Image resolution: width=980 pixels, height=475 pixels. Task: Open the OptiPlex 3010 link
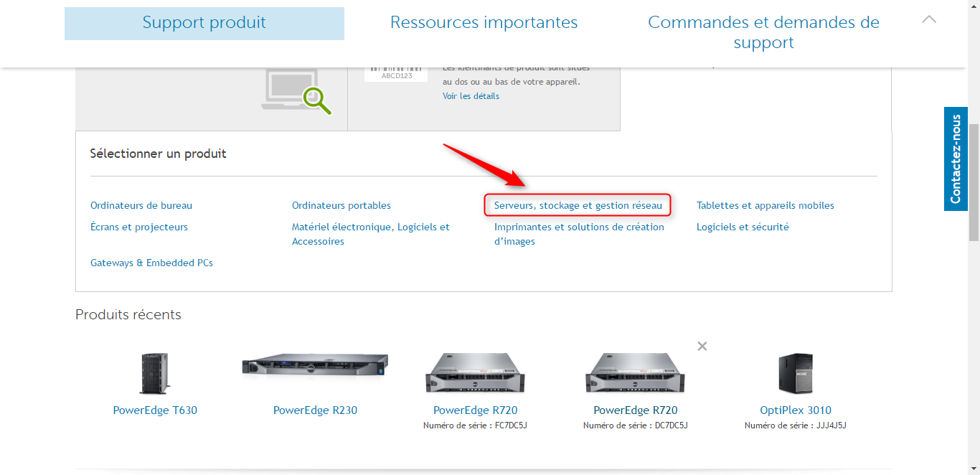(x=796, y=410)
